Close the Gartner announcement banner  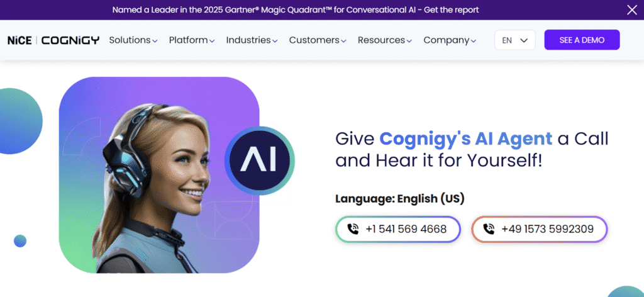(631, 10)
